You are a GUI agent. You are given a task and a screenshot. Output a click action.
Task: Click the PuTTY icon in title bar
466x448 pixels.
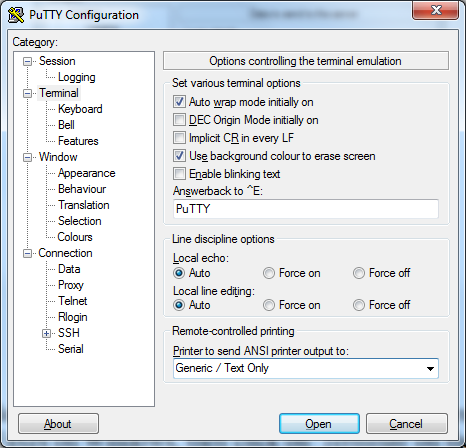click(16, 15)
